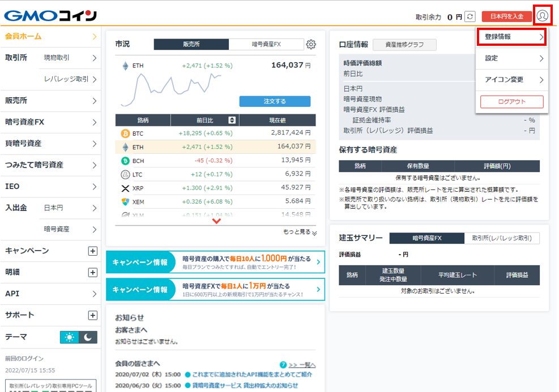Screen dimensions: 559x392
Task: Click the ログアウト button
Action: (511, 101)
